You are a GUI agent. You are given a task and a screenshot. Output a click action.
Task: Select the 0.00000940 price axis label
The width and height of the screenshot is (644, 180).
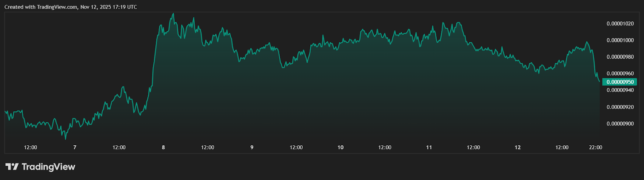point(620,90)
